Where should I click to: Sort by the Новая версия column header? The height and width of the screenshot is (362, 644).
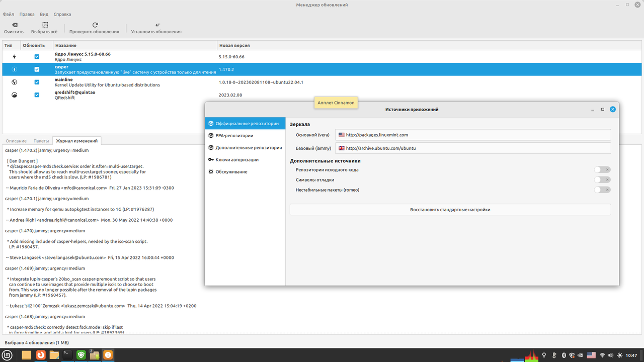pyautogui.click(x=429, y=45)
